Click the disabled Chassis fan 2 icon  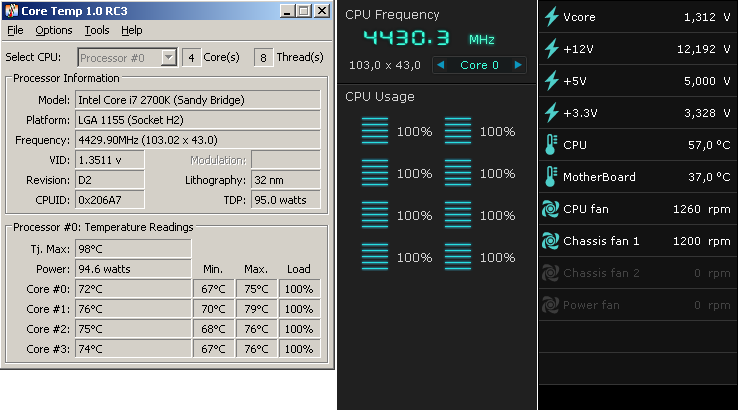coord(550,273)
